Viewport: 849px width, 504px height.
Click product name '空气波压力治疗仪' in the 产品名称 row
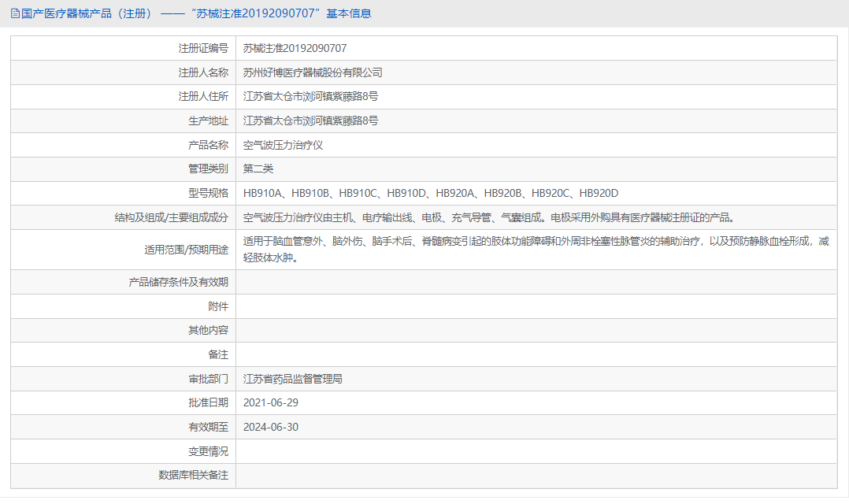[284, 145]
